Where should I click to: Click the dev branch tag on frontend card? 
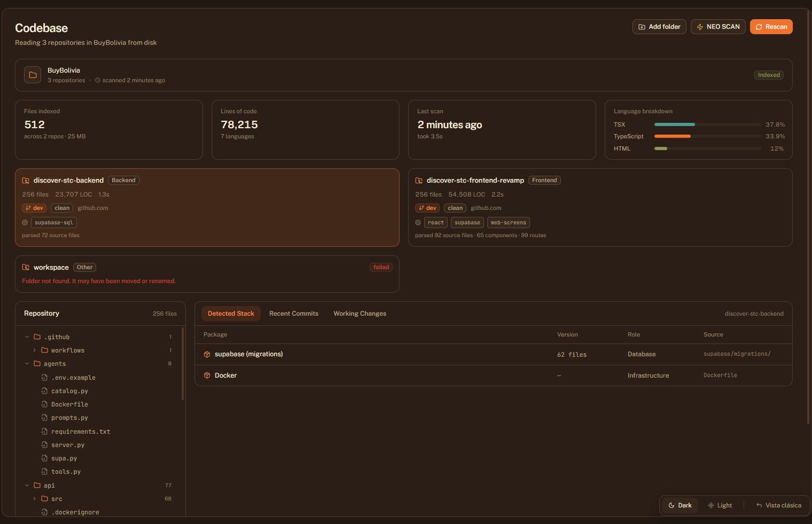click(427, 208)
